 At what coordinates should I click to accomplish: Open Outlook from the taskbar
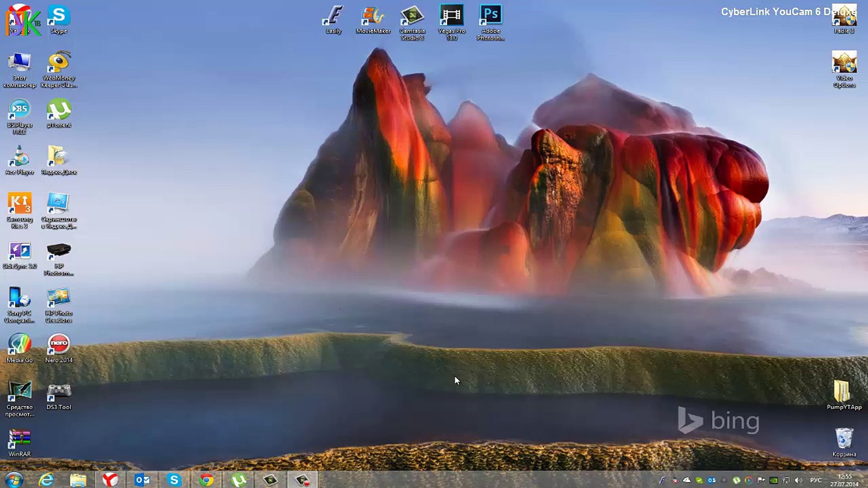tap(142, 479)
